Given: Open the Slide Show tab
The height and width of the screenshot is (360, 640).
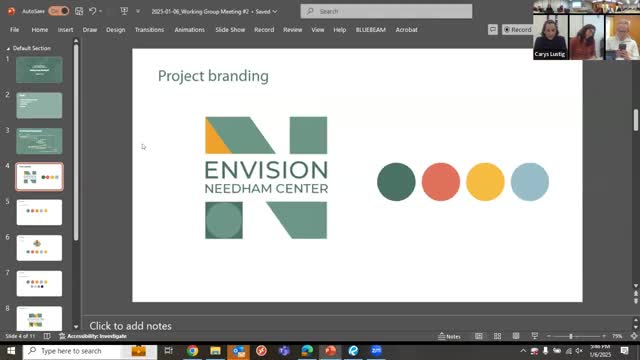Looking at the screenshot, I should point(230,29).
